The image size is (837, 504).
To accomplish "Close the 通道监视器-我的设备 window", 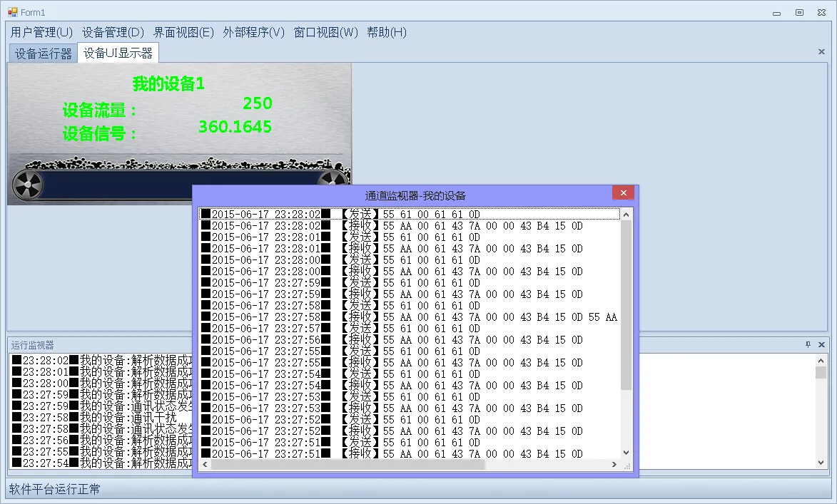I will [x=623, y=193].
